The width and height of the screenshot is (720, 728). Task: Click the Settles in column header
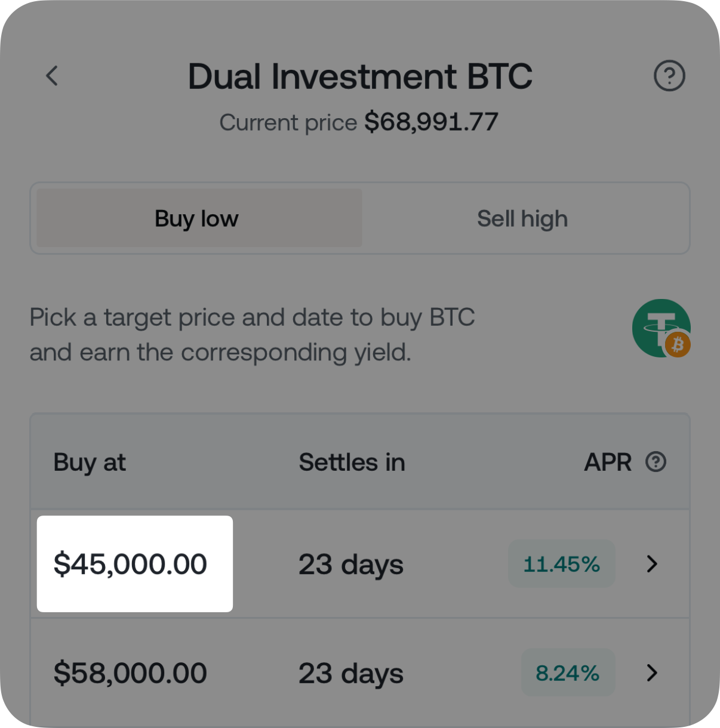pos(352,462)
